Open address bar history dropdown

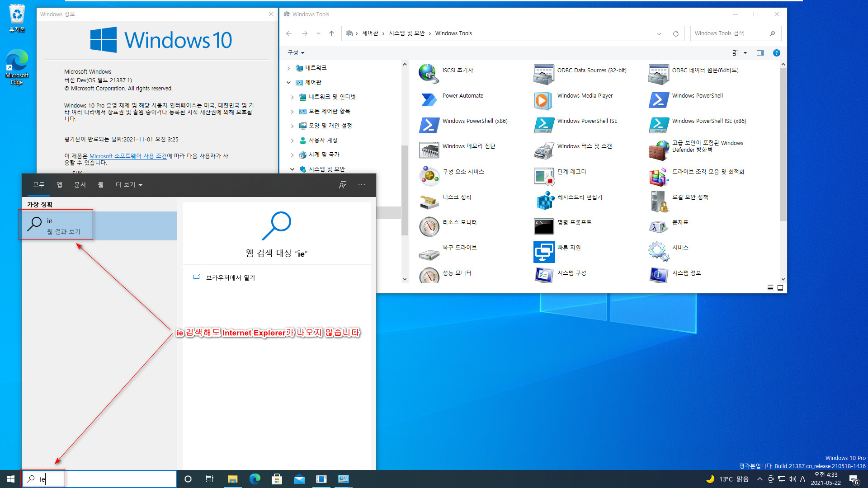click(659, 33)
